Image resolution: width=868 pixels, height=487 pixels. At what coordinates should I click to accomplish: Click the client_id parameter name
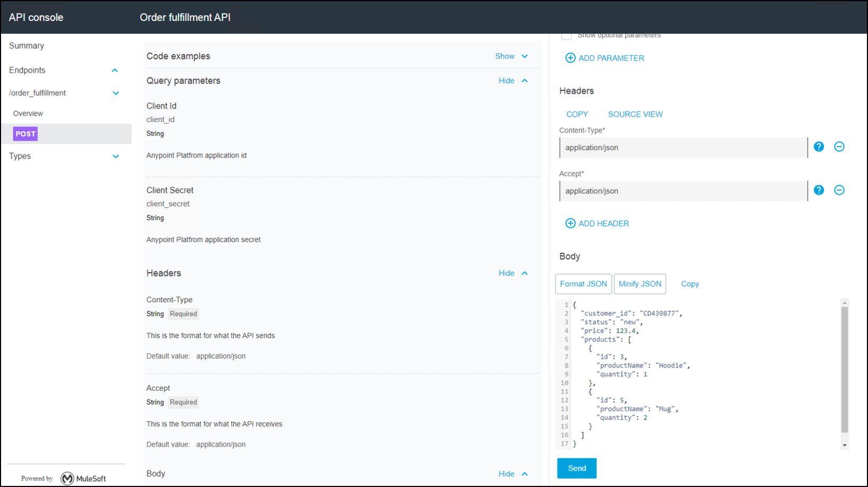point(160,119)
